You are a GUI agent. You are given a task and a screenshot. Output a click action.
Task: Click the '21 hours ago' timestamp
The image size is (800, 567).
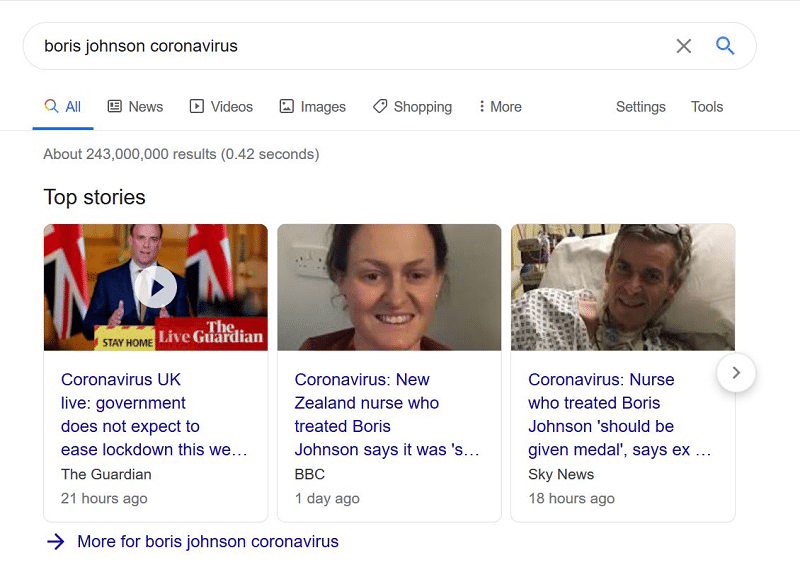point(104,498)
